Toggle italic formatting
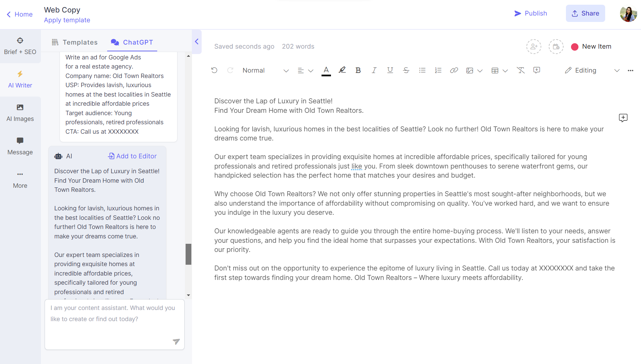The width and height of the screenshot is (641, 364). (374, 70)
